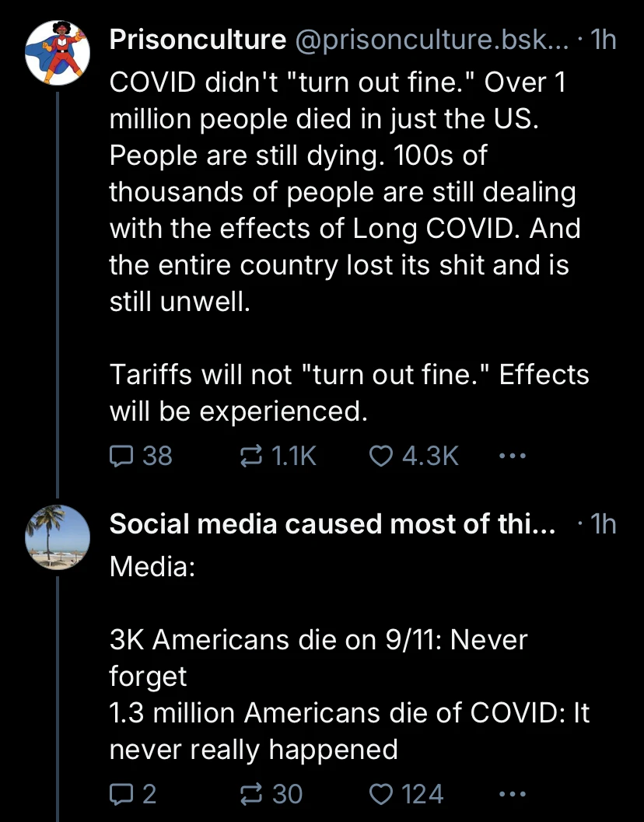Open the 'Never forget' reply text
The image size is (644, 822).
(x=318, y=656)
